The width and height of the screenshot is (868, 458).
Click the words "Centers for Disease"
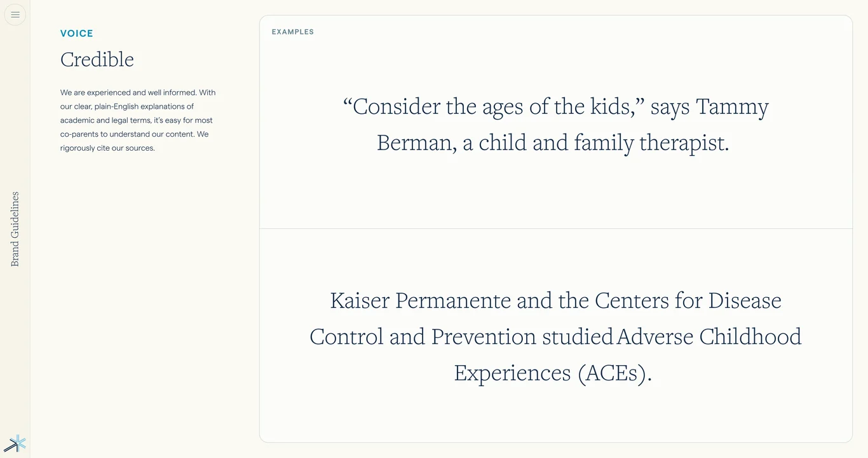688,300
